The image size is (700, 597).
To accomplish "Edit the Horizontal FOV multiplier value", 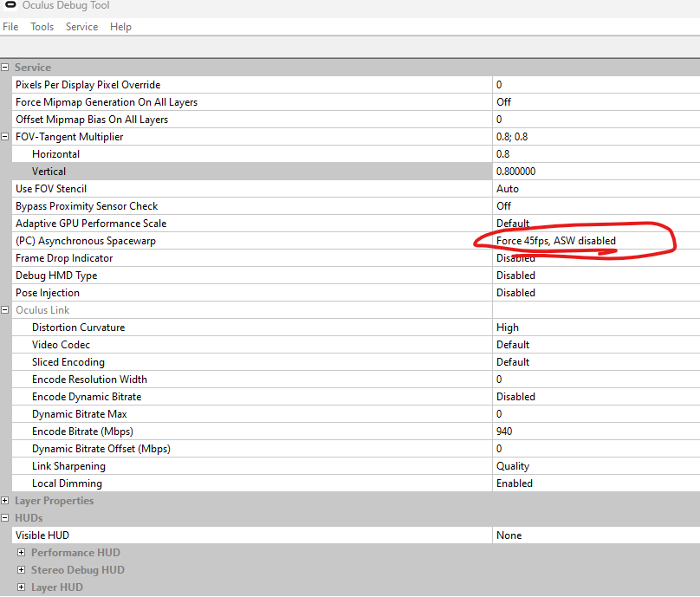I will [596, 154].
